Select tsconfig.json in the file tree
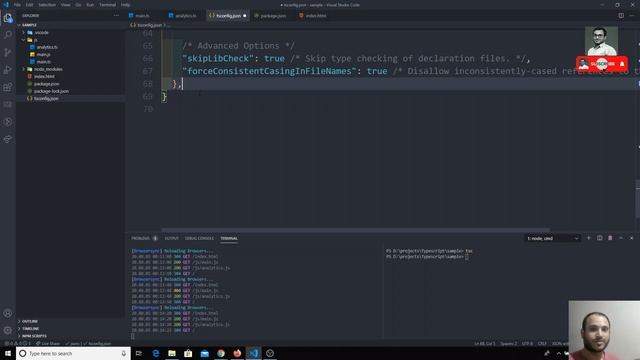 (x=46, y=98)
